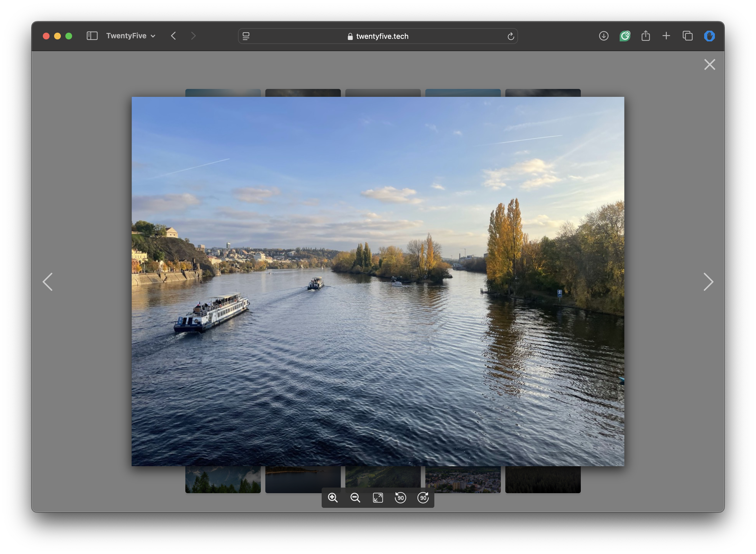This screenshot has height=554, width=756.
Task: Open the page reader menu icon
Action: point(246,36)
